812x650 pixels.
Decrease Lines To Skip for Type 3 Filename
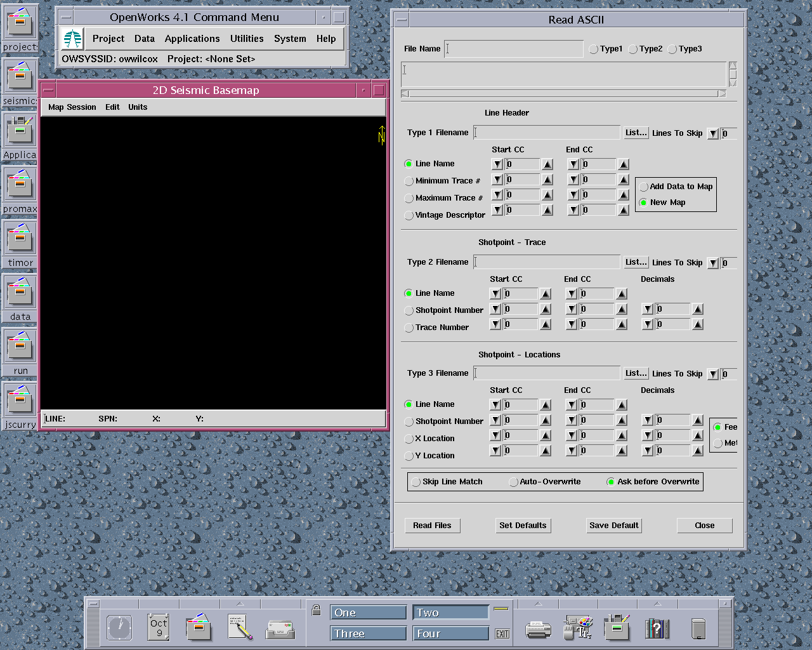tap(713, 374)
